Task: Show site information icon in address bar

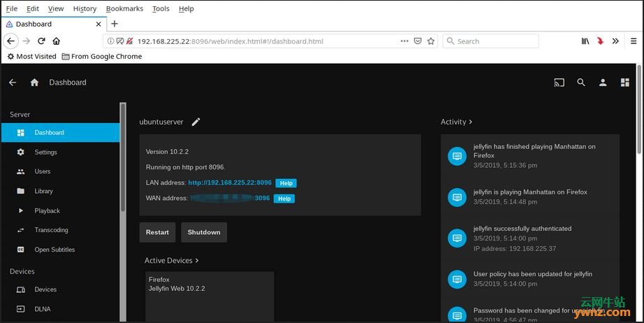Action: pyautogui.click(x=110, y=41)
